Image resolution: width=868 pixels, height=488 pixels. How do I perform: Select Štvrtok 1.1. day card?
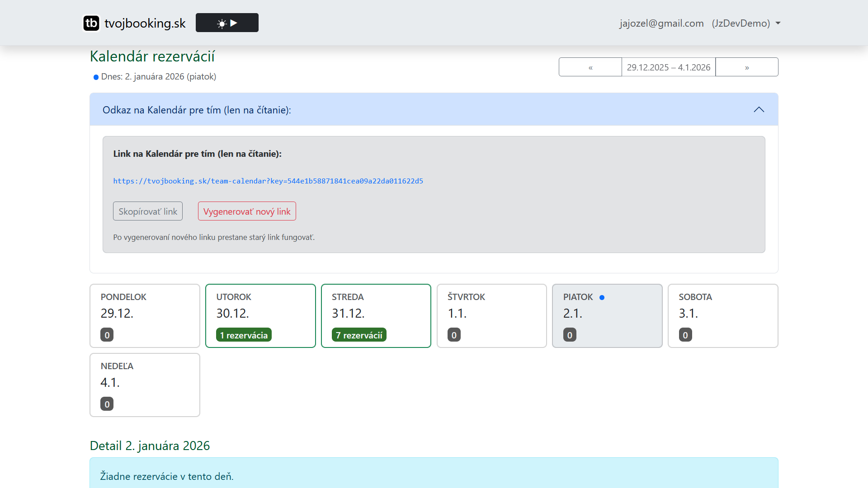491,315
